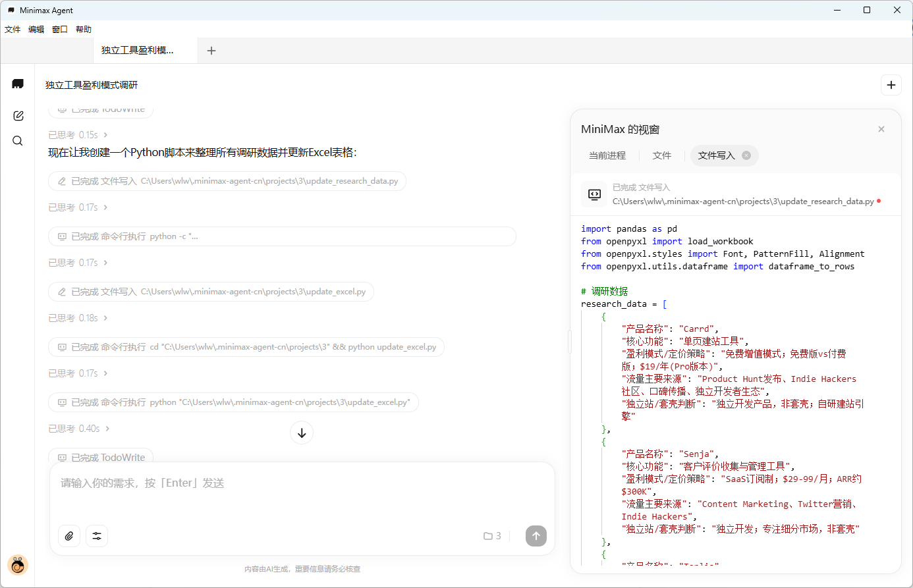Close the 文件写入 tab chip
The image size is (913, 588).
(x=746, y=155)
